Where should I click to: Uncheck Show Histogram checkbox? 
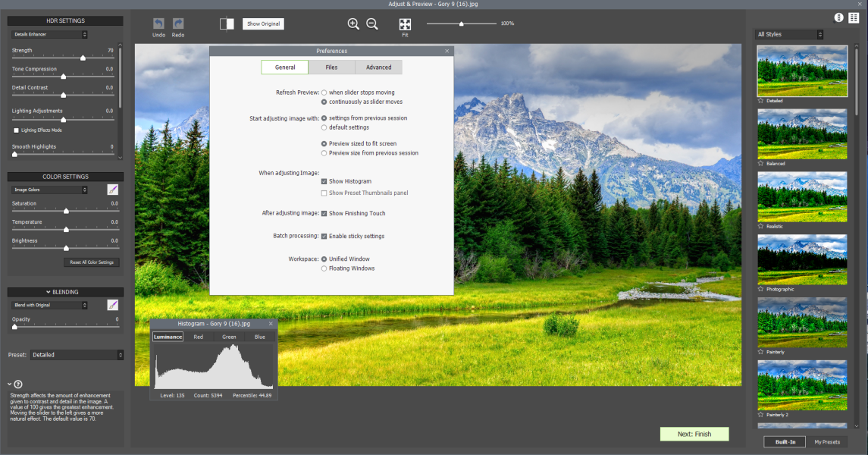click(324, 181)
